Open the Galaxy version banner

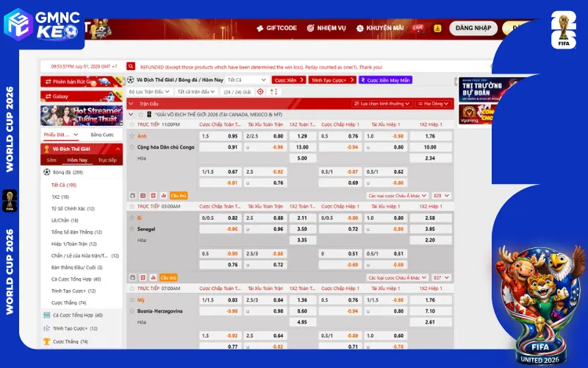tap(82, 96)
